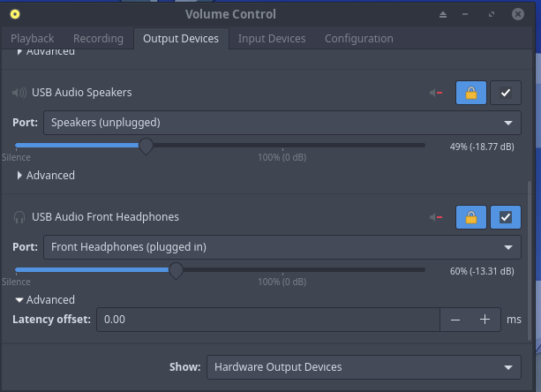Screen dimensions: 541x392
Task: Decrease latency offset with the minus button
Action: [455, 320]
